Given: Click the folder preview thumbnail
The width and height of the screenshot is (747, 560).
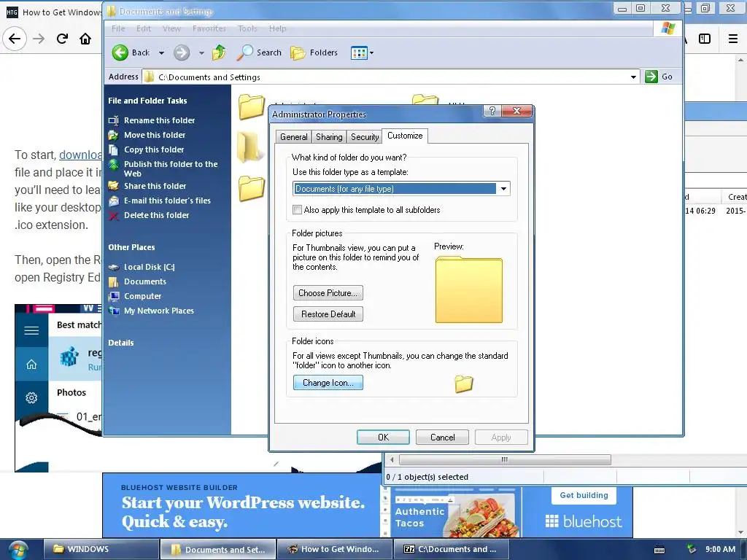Looking at the screenshot, I should point(469,289).
